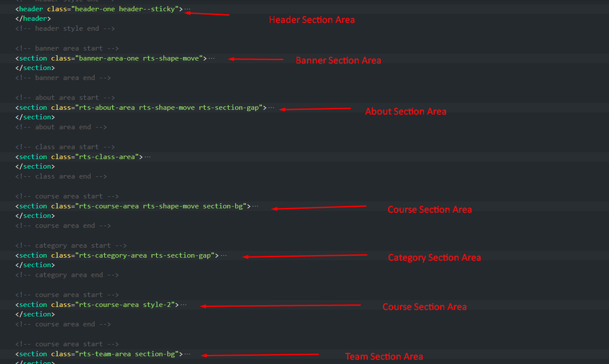Expand collapsed rts-class-area section ellipsis
This screenshot has height=364, width=609.
pos(148,157)
